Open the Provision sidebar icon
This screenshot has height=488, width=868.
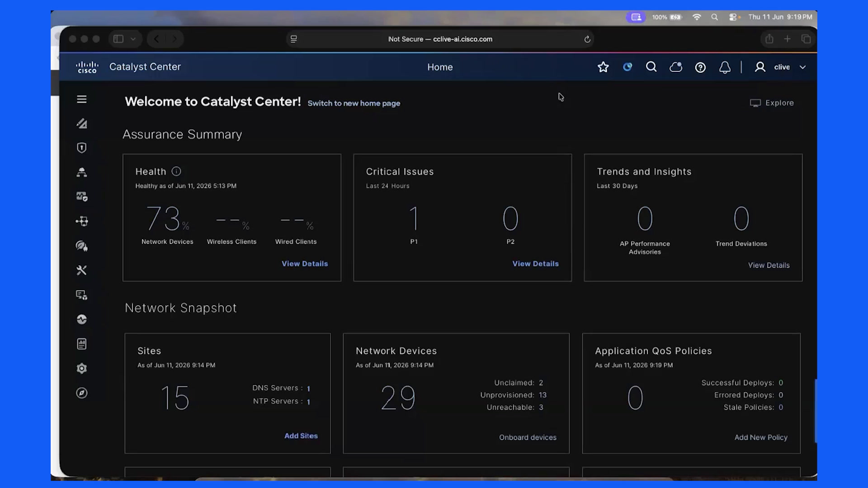pos(81,172)
